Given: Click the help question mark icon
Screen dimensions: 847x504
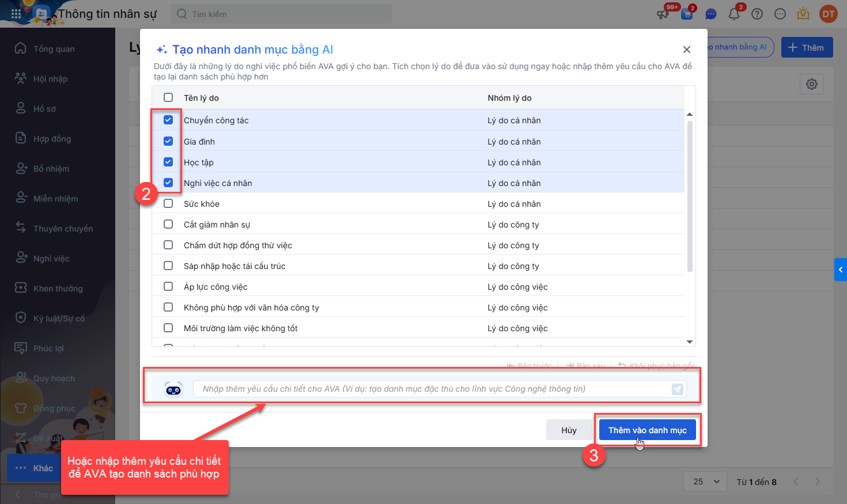Looking at the screenshot, I should [x=757, y=14].
